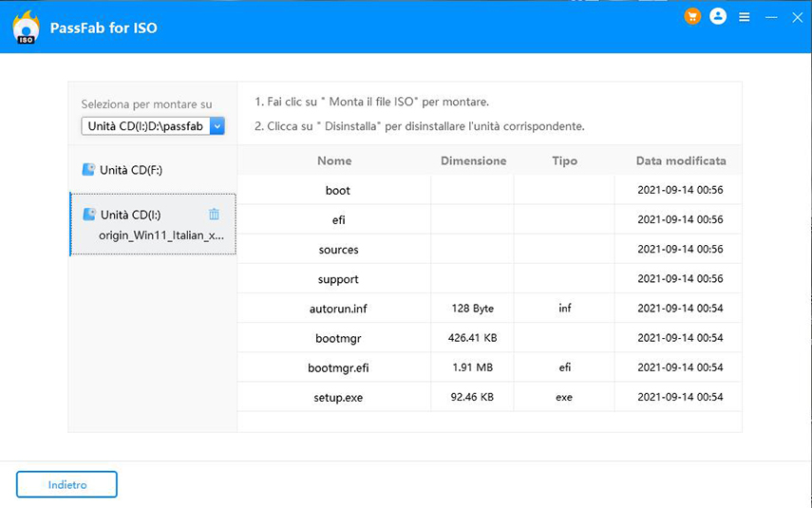Image resolution: width=812 pixels, height=508 pixels.
Task: Open the hamburger menu in title bar
Action: (x=745, y=17)
